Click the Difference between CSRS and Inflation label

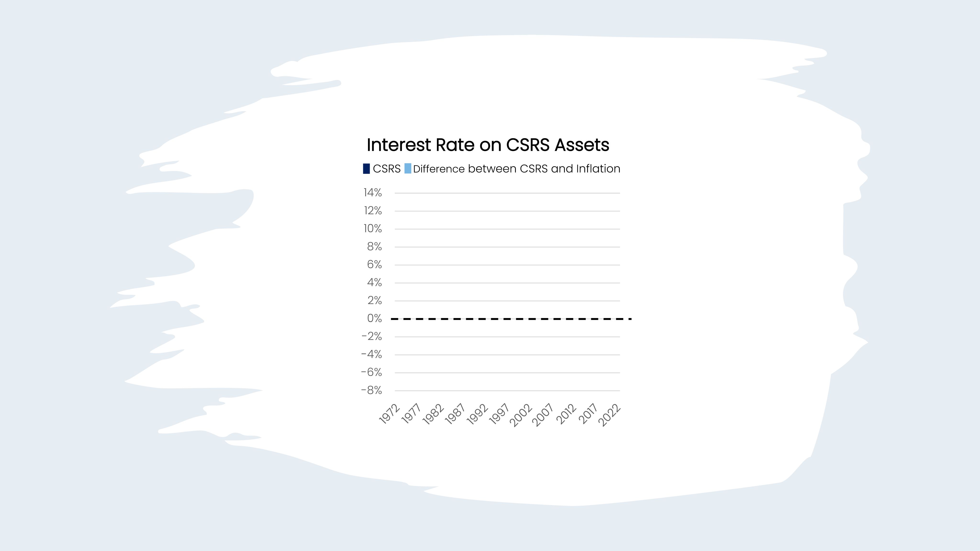pyautogui.click(x=517, y=168)
